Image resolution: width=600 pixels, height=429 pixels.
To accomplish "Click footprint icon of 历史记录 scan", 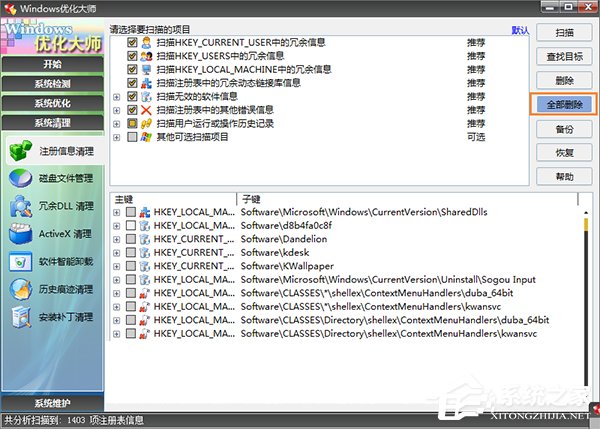I will [x=146, y=123].
